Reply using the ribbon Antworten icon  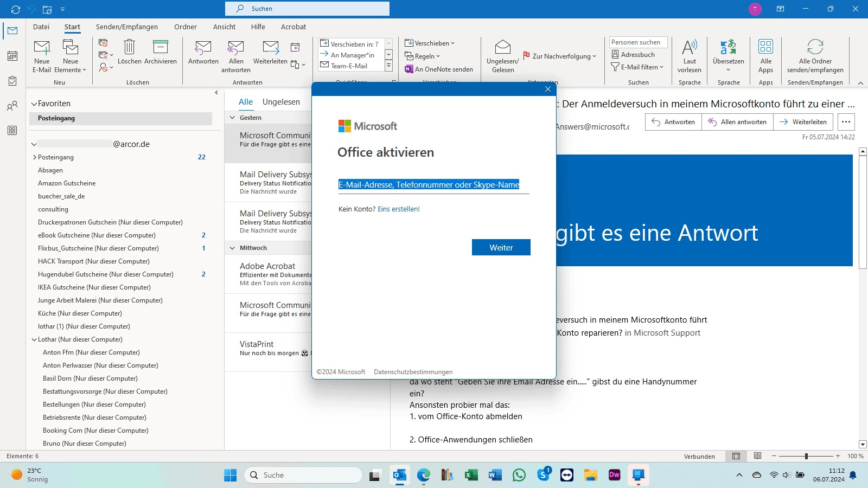203,53
